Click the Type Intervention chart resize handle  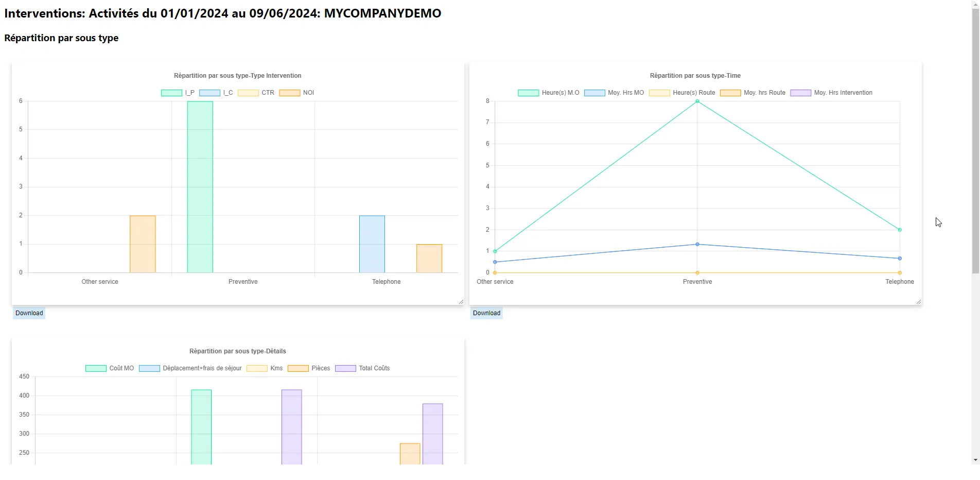pos(461,302)
